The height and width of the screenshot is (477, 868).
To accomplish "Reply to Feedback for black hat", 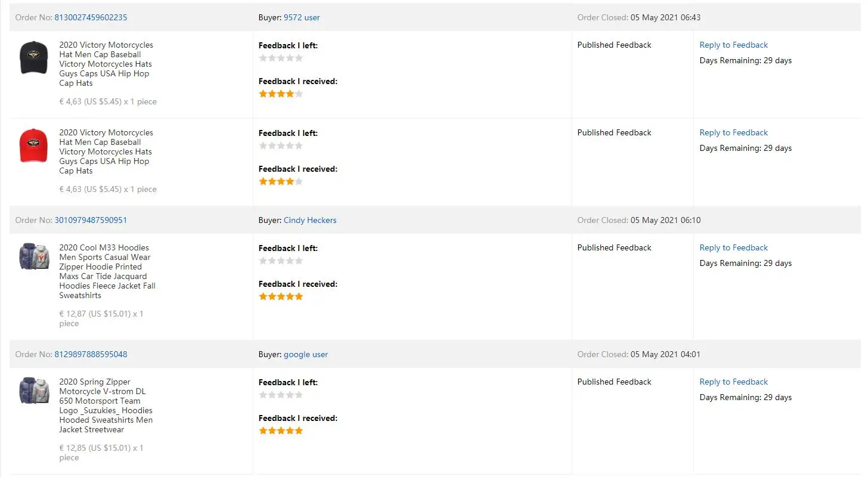I will 733,45.
